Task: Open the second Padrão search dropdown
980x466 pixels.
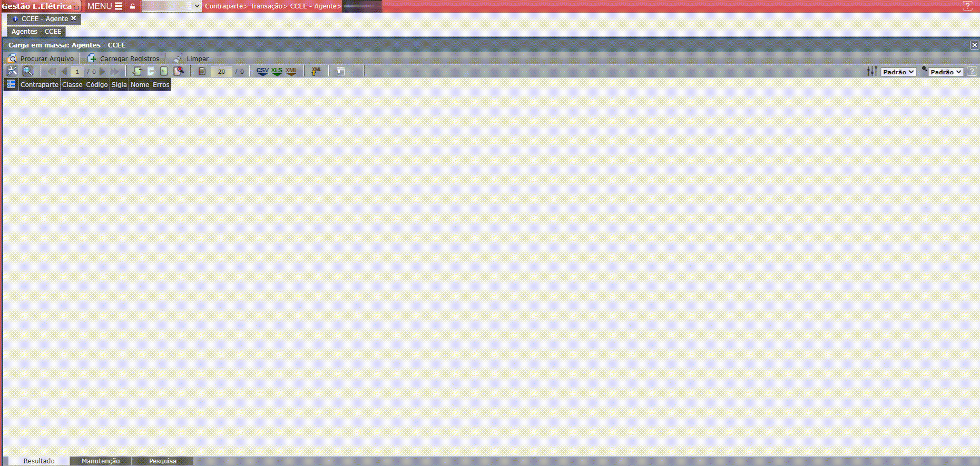Action: (x=946, y=72)
